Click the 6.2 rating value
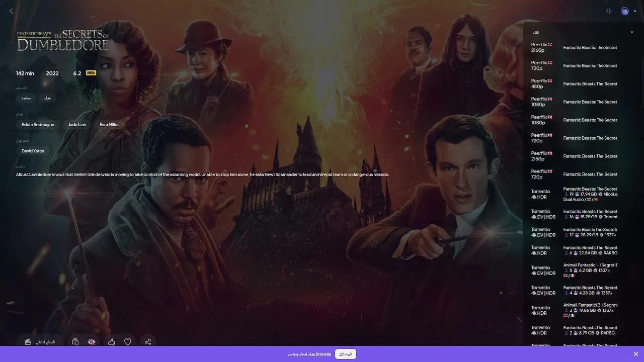This screenshot has height=362, width=644. click(x=77, y=73)
